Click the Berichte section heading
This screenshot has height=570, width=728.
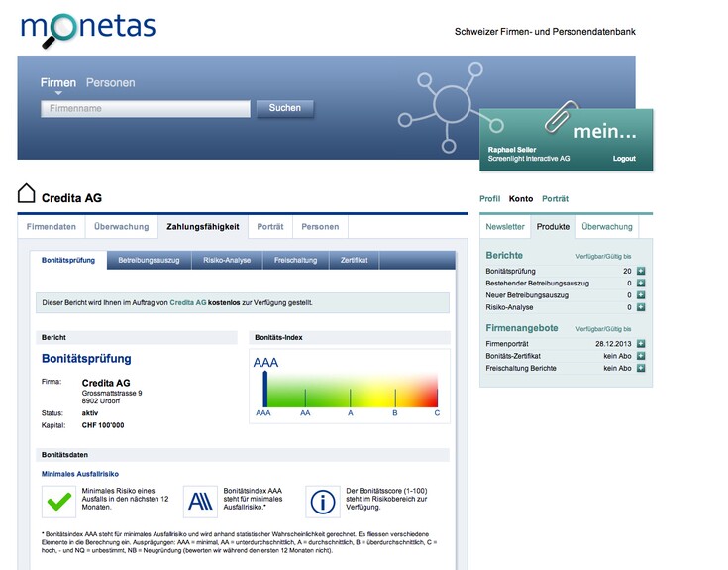point(504,255)
